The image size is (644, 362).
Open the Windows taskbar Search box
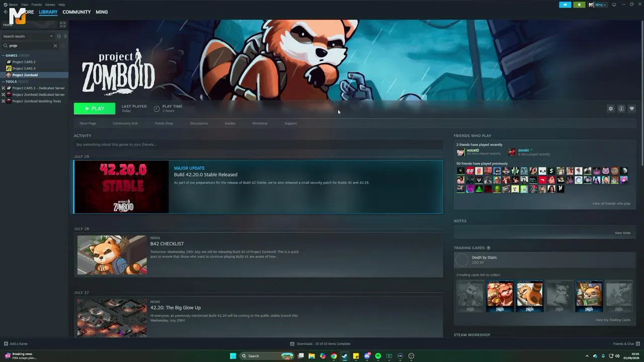(267, 356)
